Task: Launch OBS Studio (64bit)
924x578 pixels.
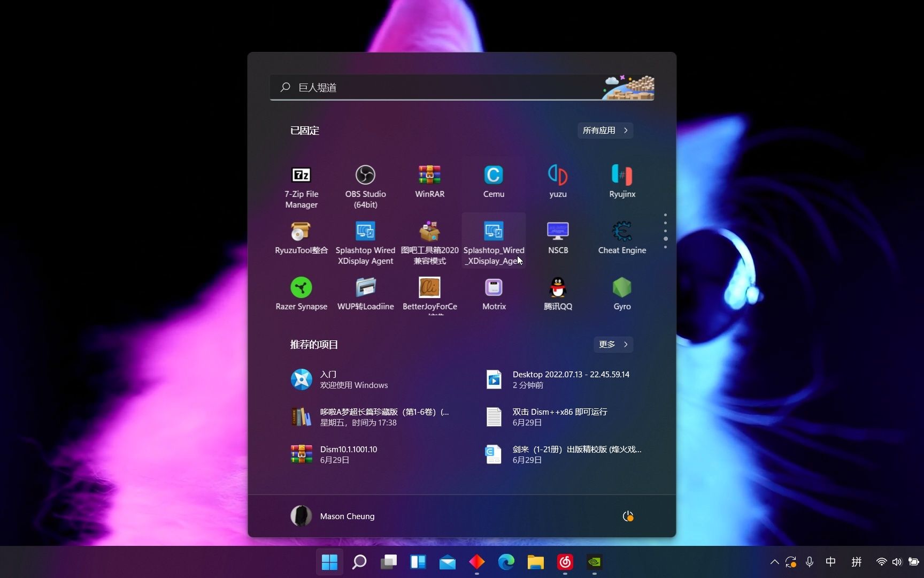Action: pos(365,186)
